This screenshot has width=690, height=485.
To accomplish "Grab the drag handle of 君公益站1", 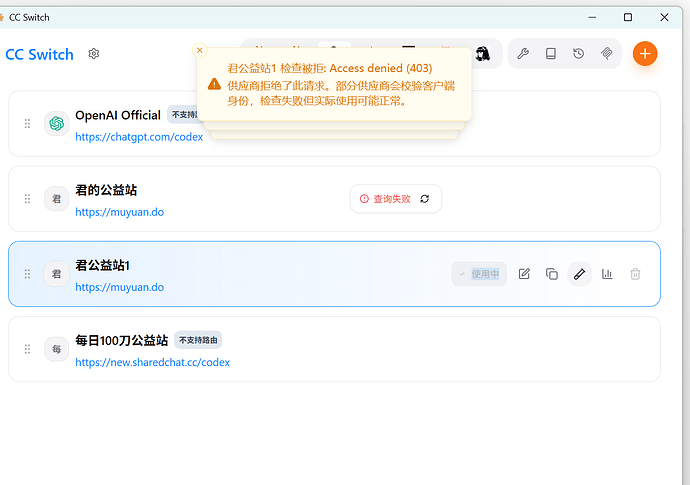I will 27,274.
